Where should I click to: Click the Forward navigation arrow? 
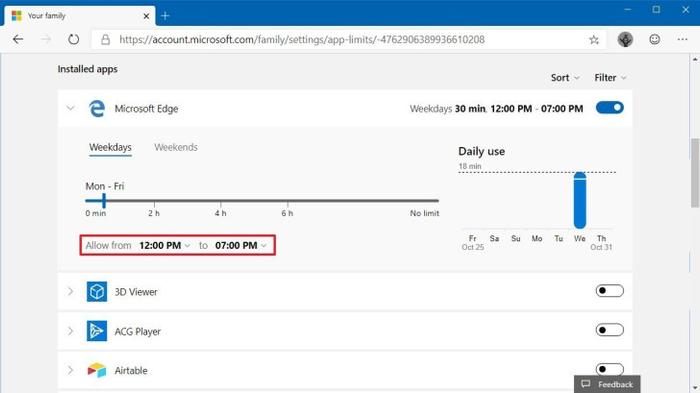(46, 39)
